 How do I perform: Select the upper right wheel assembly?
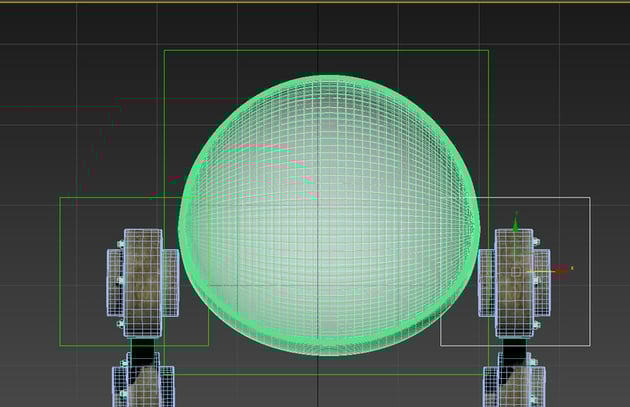coord(514,283)
